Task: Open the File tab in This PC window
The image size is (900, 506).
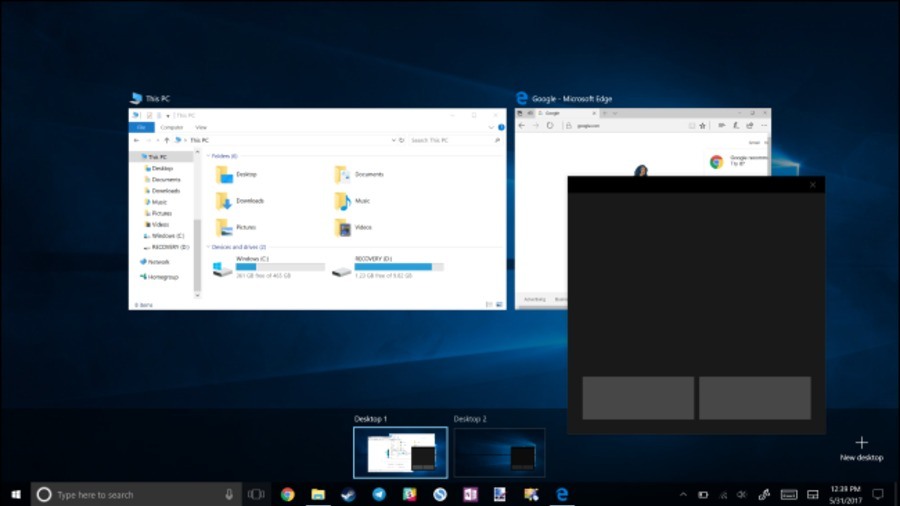Action: coord(141,127)
